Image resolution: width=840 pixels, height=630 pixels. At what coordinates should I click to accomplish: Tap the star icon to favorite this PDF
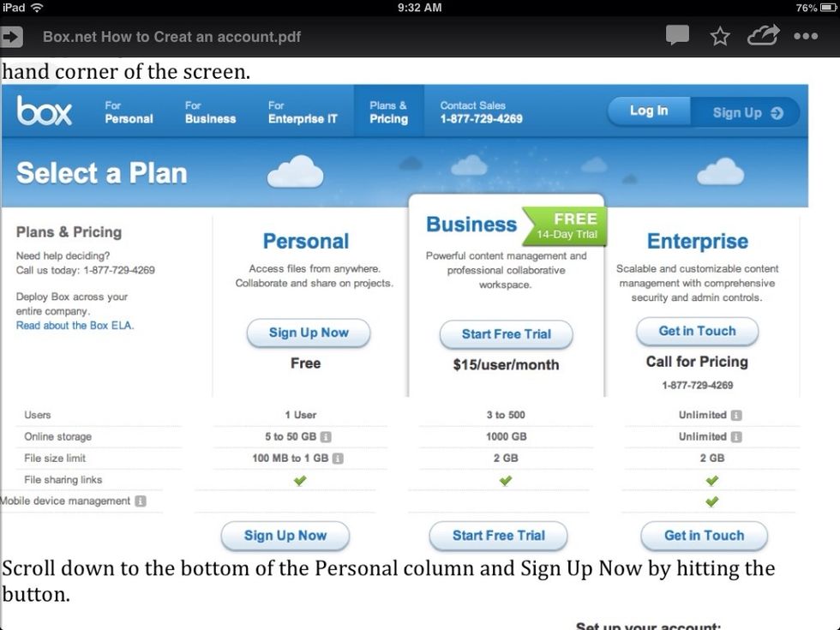click(x=720, y=36)
